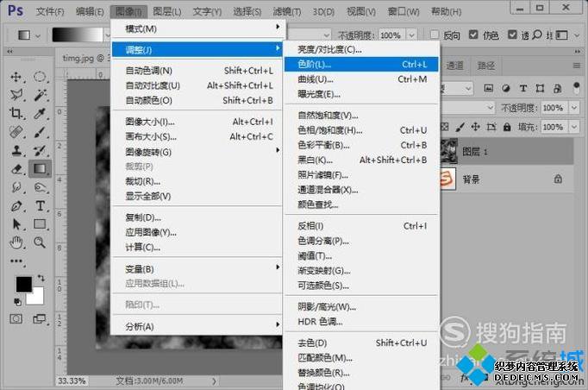Select the Crop tool
588x390 pixels.
[16, 113]
